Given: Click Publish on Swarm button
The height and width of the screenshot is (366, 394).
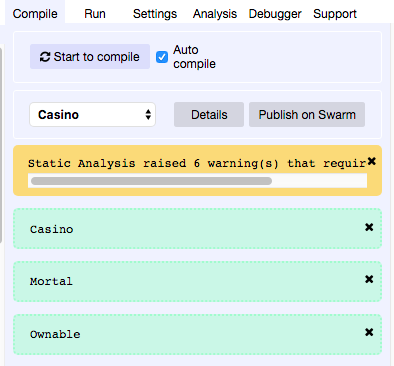Looking at the screenshot, I should 307,115.
